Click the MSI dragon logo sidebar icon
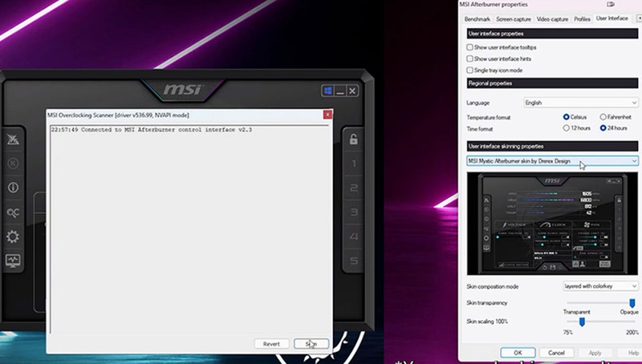Viewport: 642px width, 364px height. [13, 140]
